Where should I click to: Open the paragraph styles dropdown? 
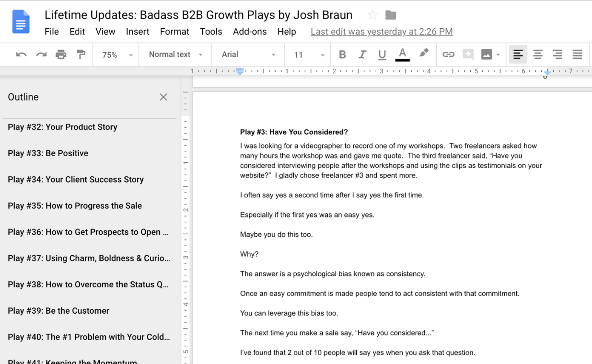174,54
